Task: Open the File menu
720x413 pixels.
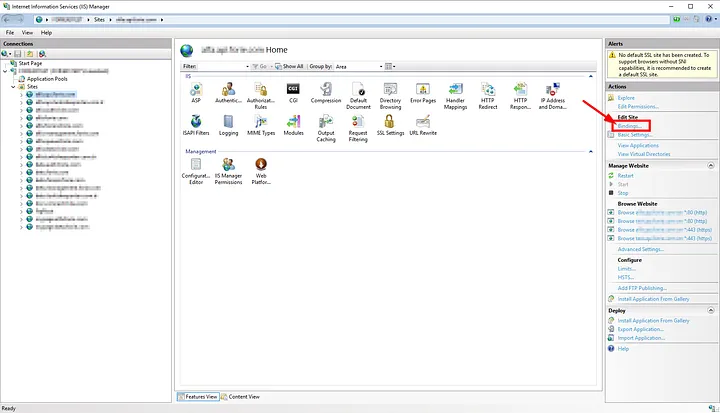Action: (10, 32)
